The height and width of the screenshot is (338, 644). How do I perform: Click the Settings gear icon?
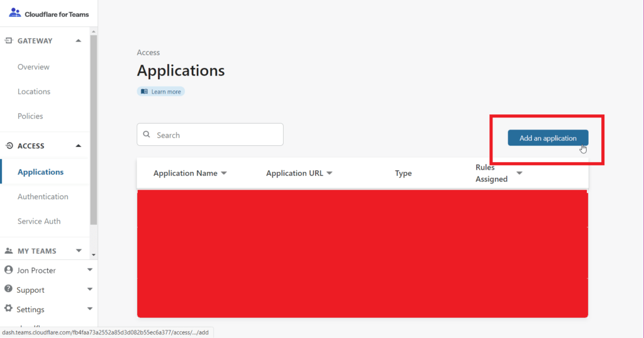(8, 308)
